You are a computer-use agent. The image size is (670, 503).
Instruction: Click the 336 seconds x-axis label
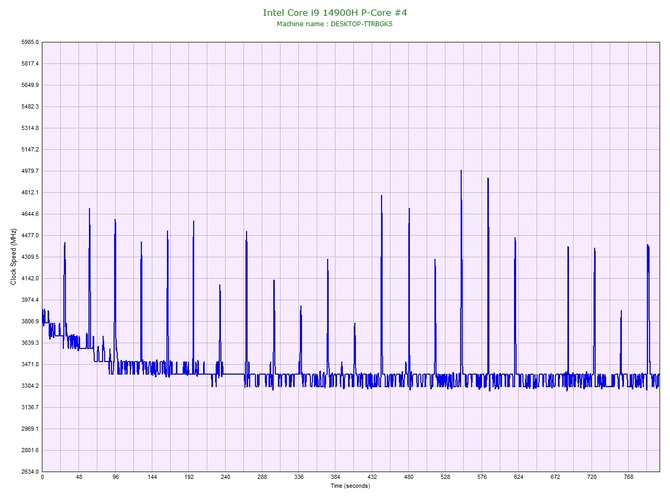pos(299,477)
